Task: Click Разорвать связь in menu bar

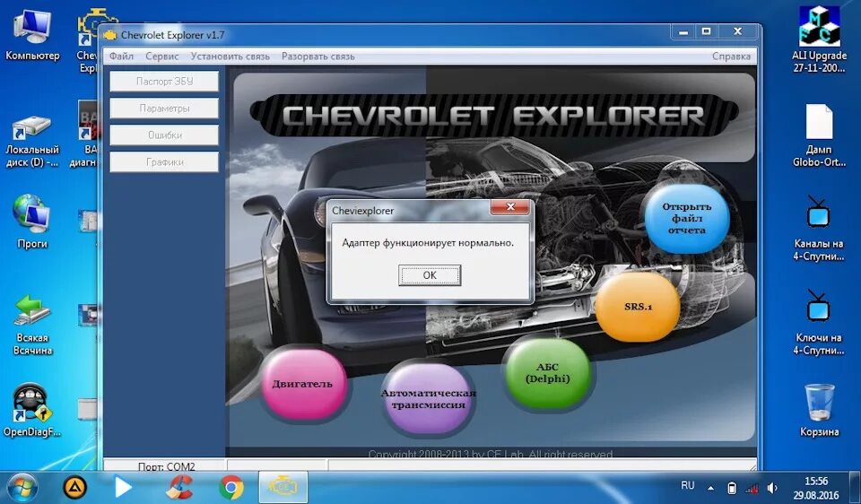Action: coord(317,56)
